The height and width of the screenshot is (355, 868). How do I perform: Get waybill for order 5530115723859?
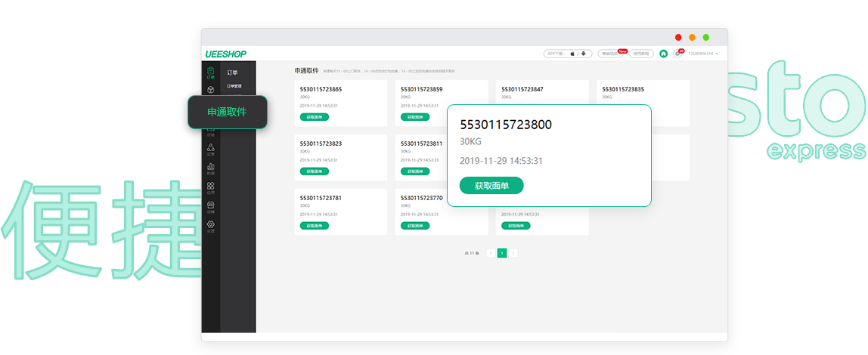(415, 117)
